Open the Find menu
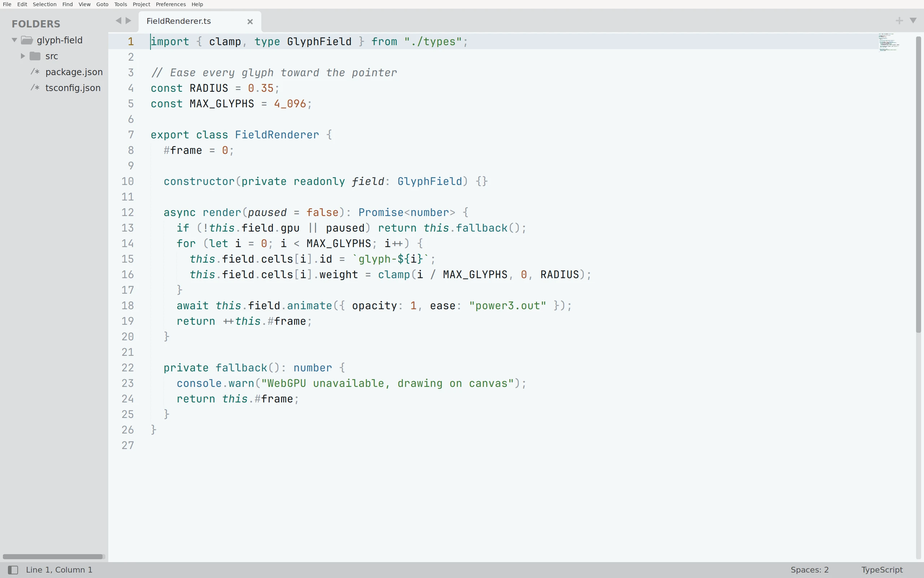The image size is (924, 578). click(67, 4)
